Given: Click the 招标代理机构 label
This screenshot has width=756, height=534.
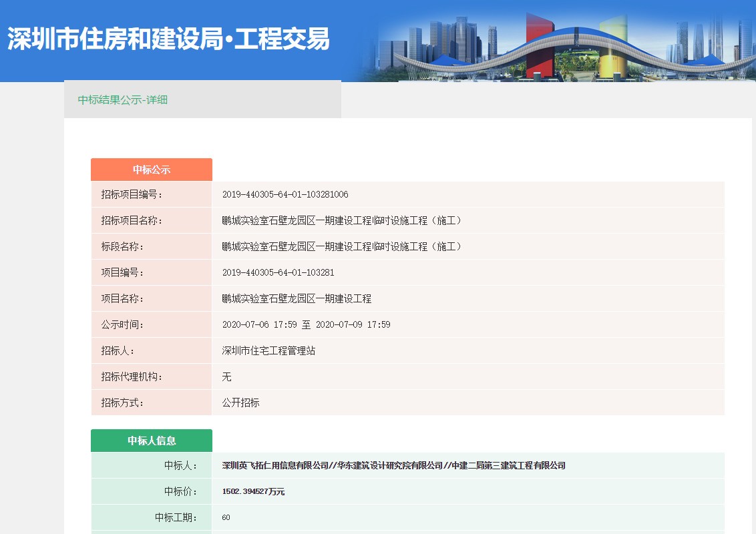Looking at the screenshot, I should tap(132, 376).
